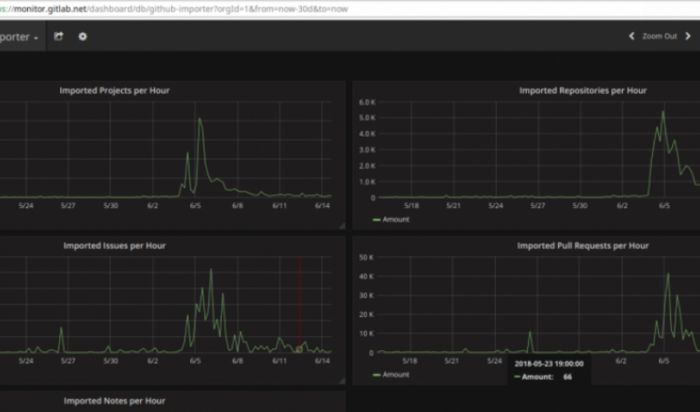Click the 50 K axis label in Pull Requests panel
Viewport: 700px width, 412px height.
pyautogui.click(x=367, y=258)
